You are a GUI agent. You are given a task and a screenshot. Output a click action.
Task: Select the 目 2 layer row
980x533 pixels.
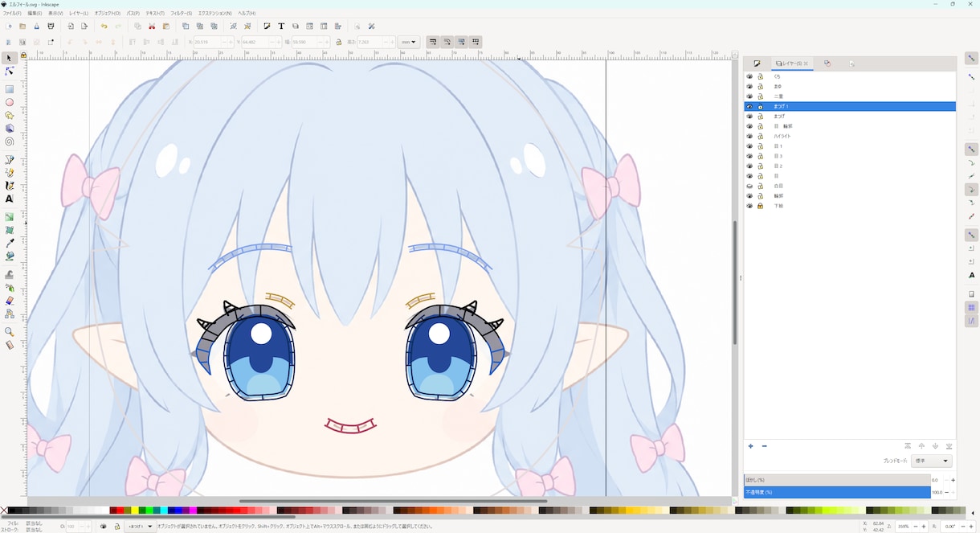[x=850, y=166]
